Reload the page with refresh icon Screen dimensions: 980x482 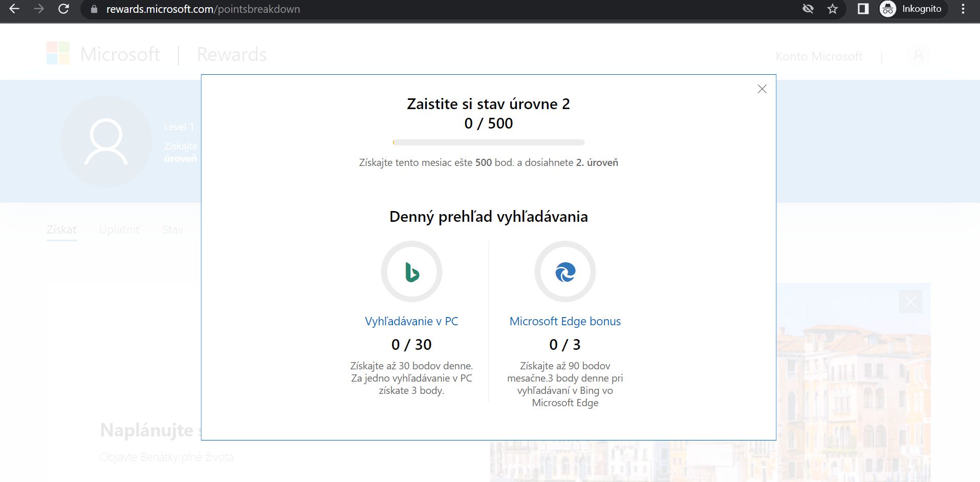pos(63,9)
